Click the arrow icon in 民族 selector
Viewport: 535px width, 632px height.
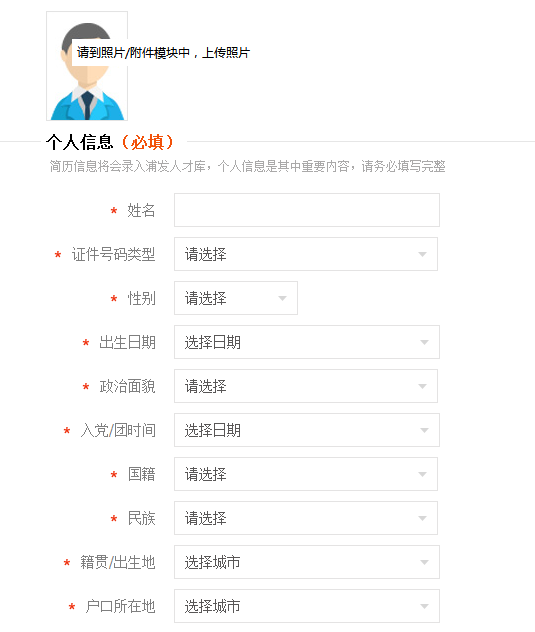[422, 518]
